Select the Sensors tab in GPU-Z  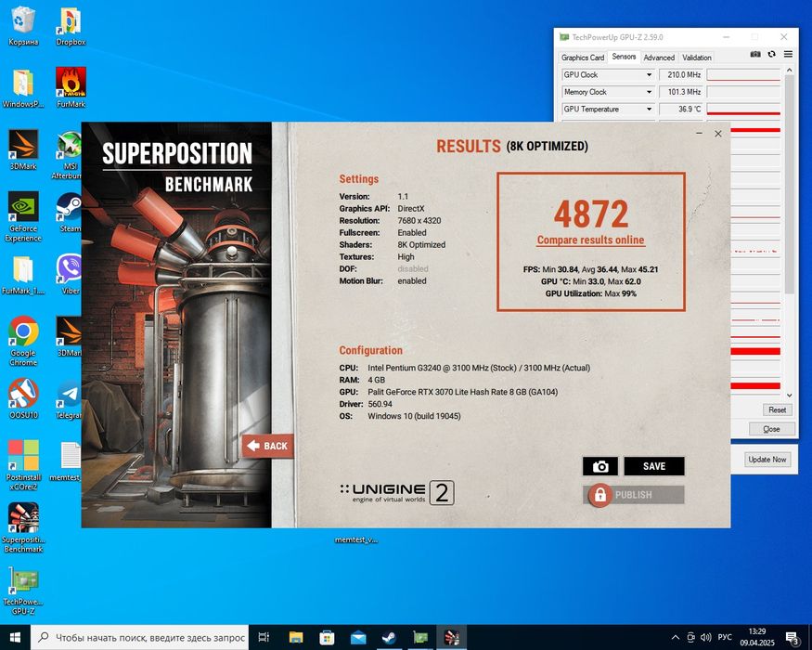click(624, 57)
